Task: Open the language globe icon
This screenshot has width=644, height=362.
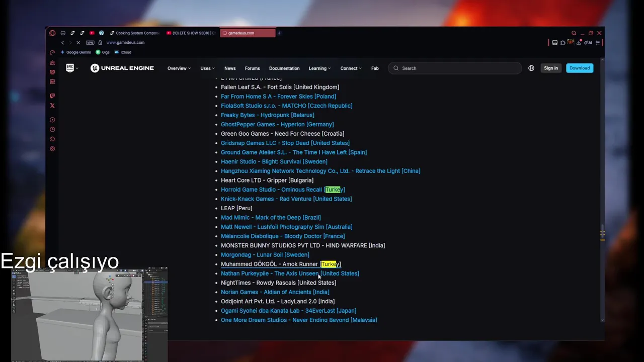Action: click(531, 68)
